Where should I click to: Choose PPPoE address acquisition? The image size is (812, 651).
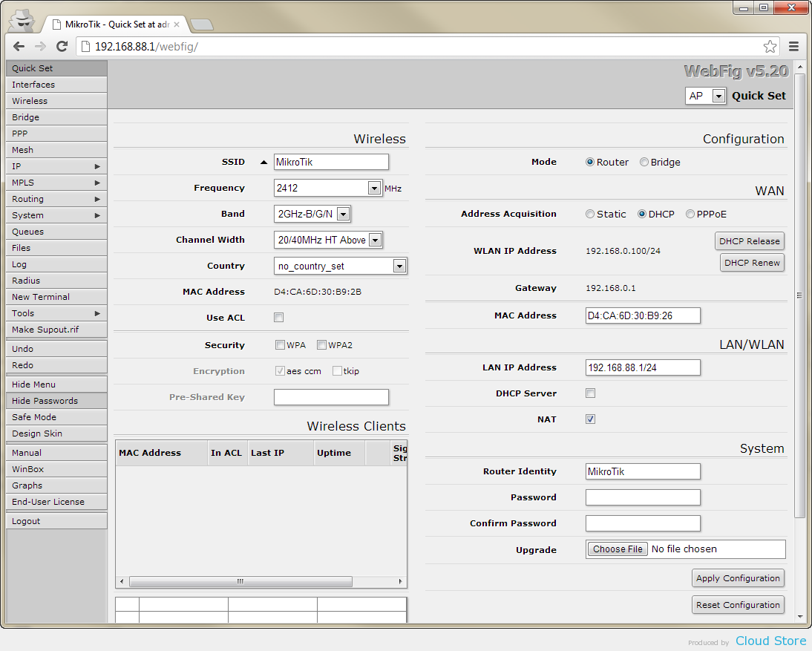point(690,214)
